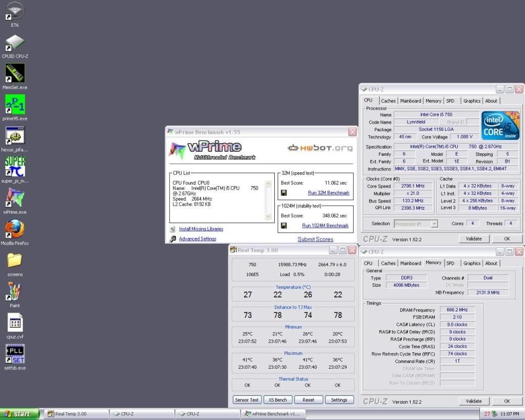The height and width of the screenshot is (420, 525).
Task: Open the Advanced Settings link in wPrime
Action: [197, 239]
